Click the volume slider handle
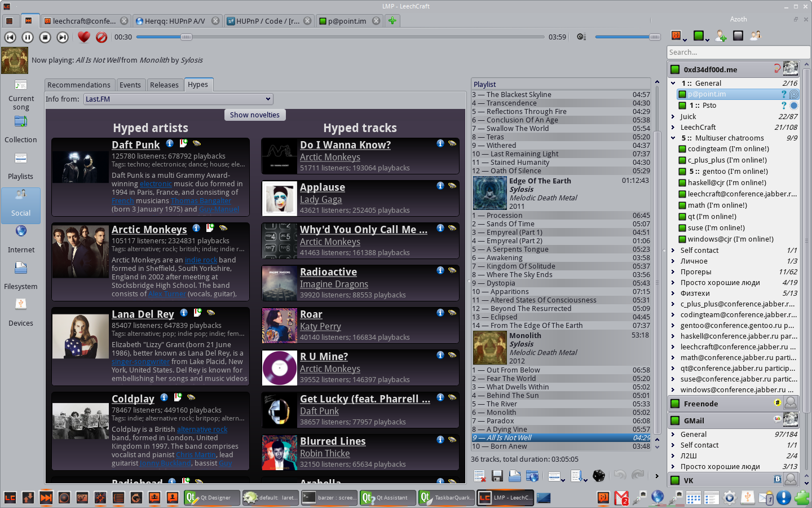The image size is (812, 508). [x=655, y=37]
